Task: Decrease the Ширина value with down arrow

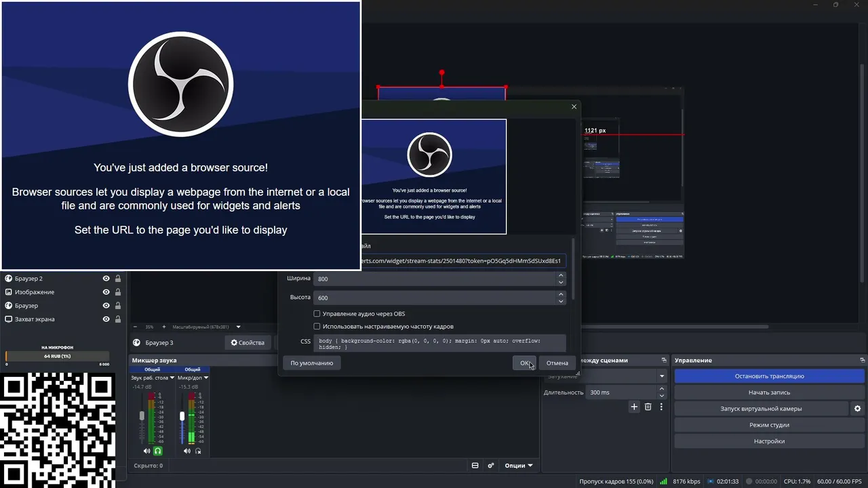Action: (x=561, y=282)
